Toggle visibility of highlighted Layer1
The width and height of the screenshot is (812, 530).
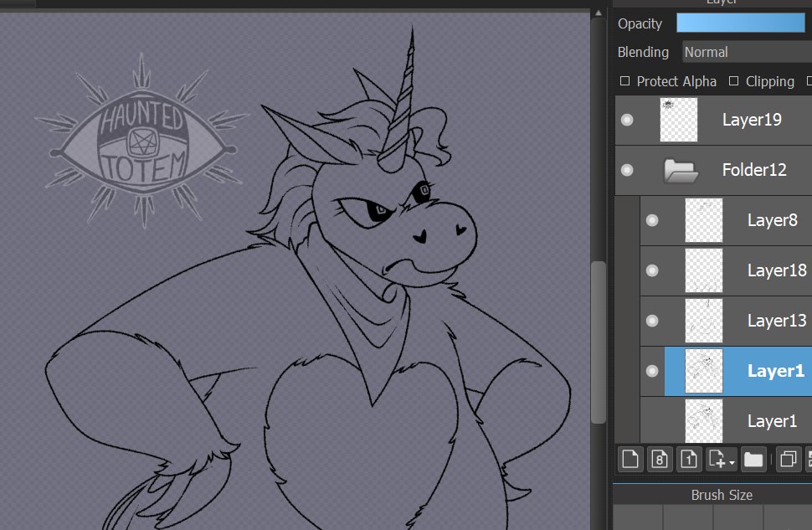point(652,371)
